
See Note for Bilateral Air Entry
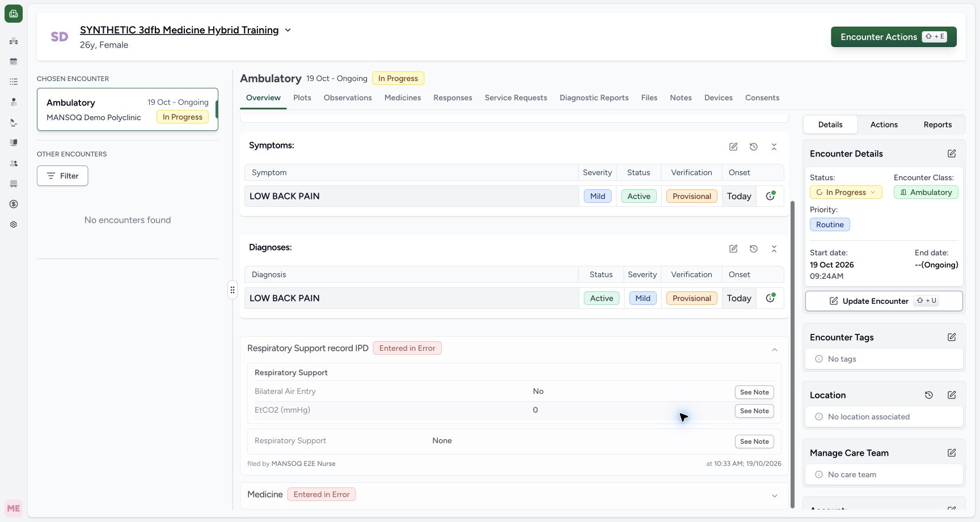[x=754, y=392]
